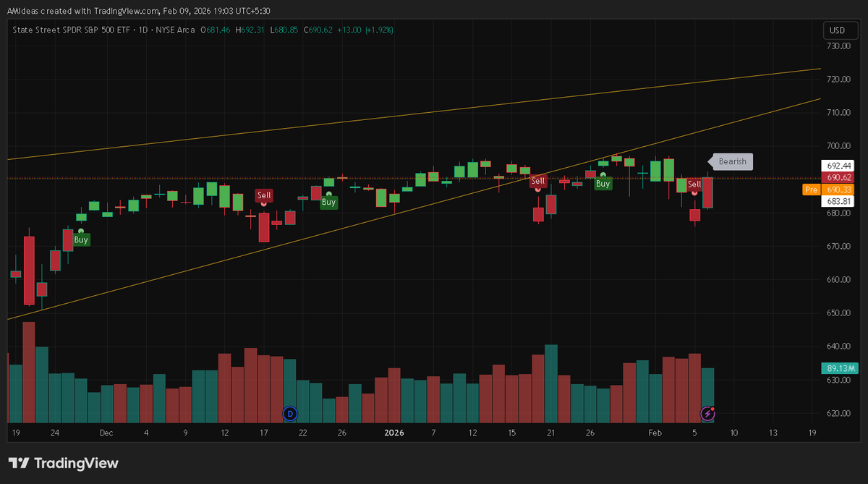The height and width of the screenshot is (484, 868).
Task: Select the Buy marker near December 24
Action: [328, 203]
